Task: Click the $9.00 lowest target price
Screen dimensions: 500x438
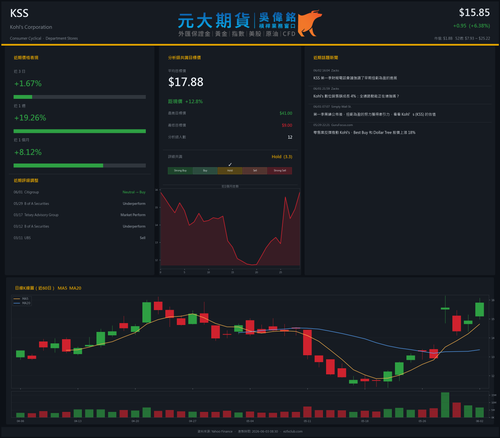Action: point(287,125)
